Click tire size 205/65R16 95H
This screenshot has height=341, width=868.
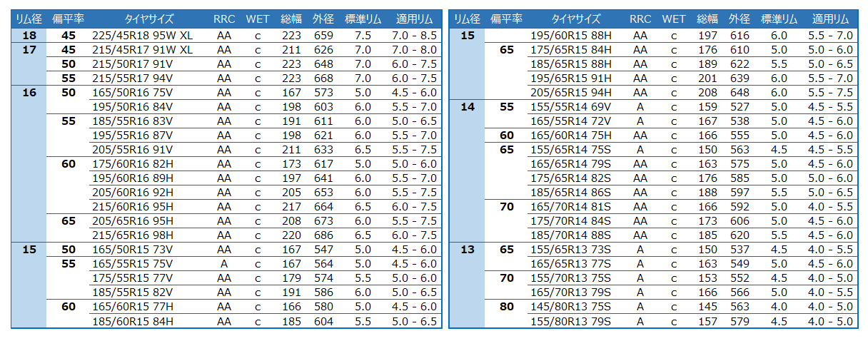tap(133, 220)
